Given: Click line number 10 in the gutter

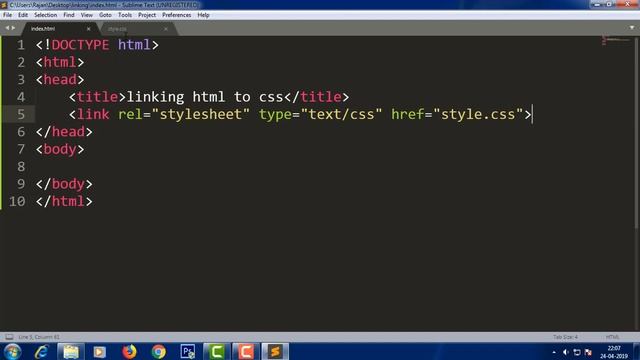Looking at the screenshot, I should coord(17,202).
